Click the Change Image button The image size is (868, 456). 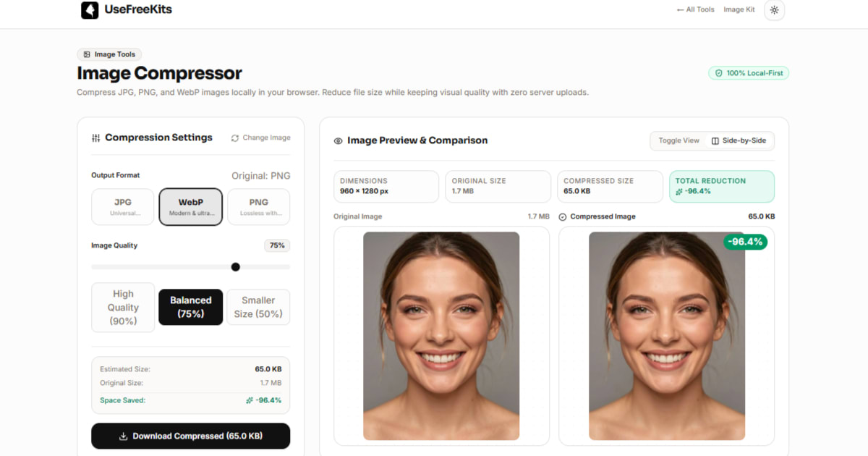pyautogui.click(x=261, y=138)
